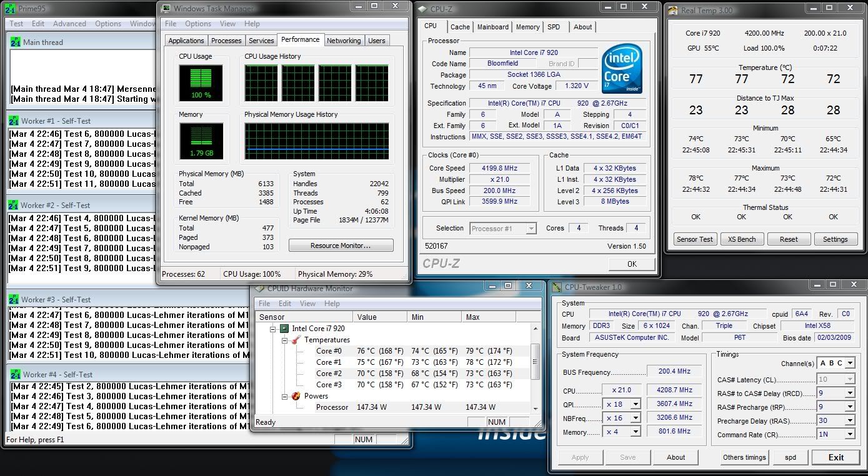Click the Resource Monitor button

point(341,245)
